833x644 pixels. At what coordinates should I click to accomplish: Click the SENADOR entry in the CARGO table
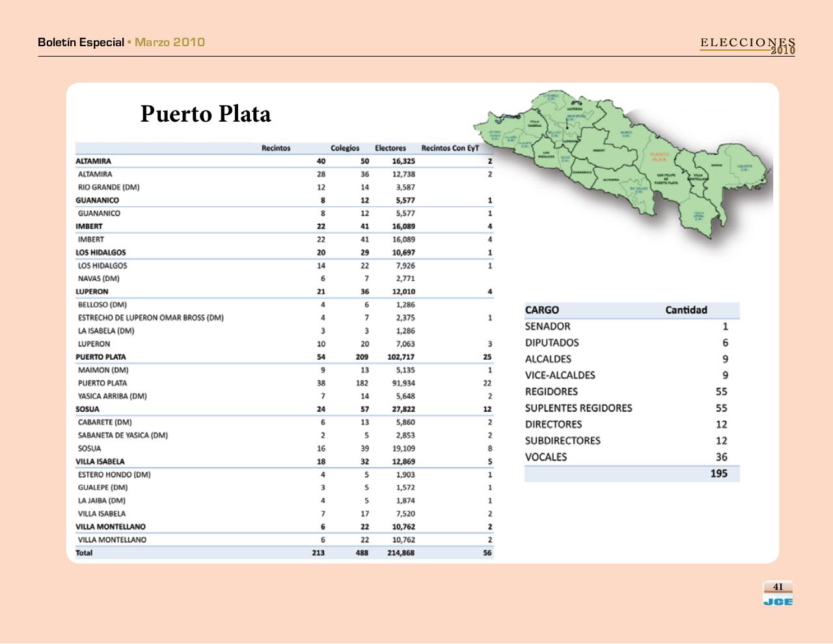[547, 327]
